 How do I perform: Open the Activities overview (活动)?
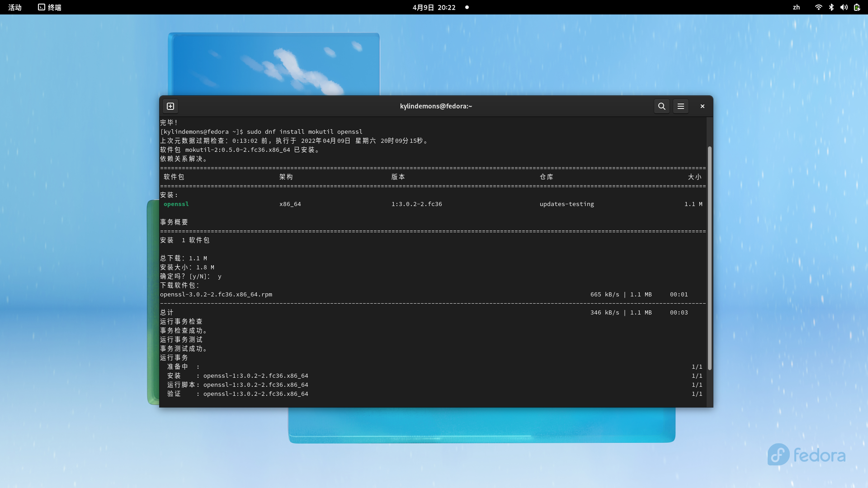click(15, 7)
